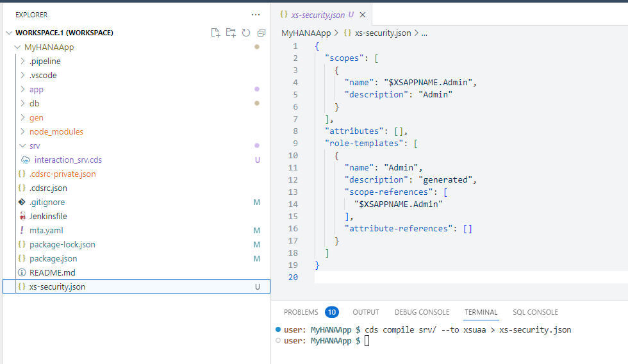Viewport: 628px width, 364px height.
Task: Open the mta.yaml file
Action: point(46,230)
